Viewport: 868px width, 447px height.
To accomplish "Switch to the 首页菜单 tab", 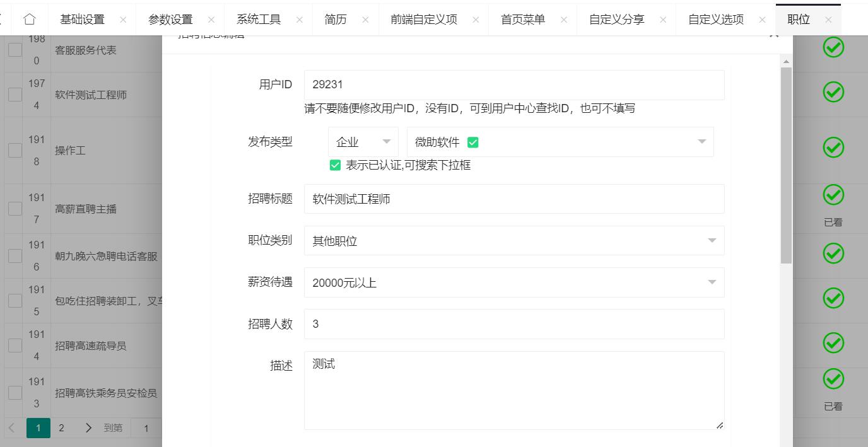I will 523,20.
